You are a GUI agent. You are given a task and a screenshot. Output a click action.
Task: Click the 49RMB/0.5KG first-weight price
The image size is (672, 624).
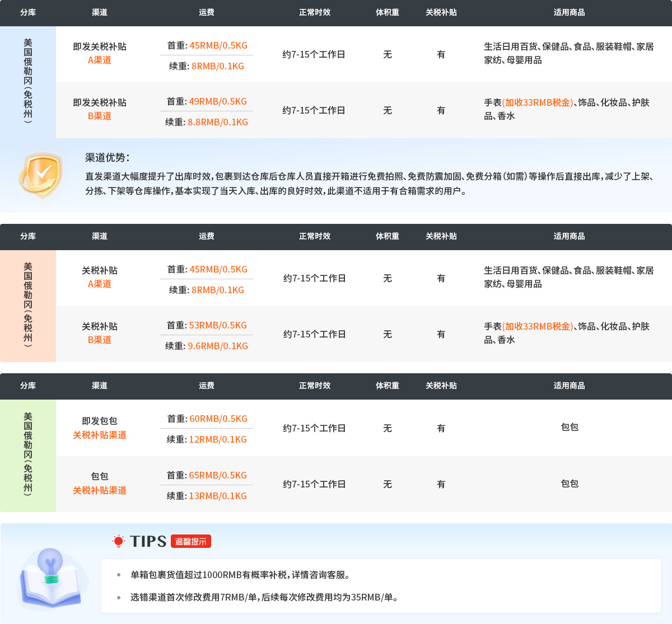(218, 101)
